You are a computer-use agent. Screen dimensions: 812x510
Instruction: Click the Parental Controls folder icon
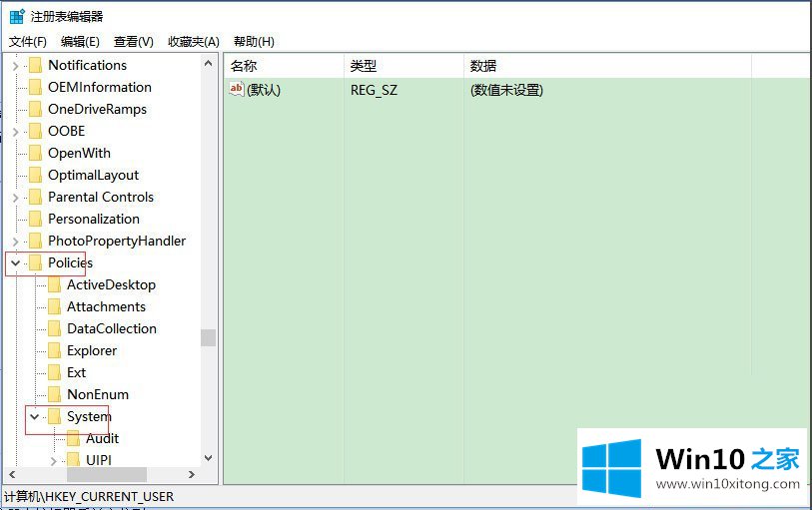click(35, 197)
